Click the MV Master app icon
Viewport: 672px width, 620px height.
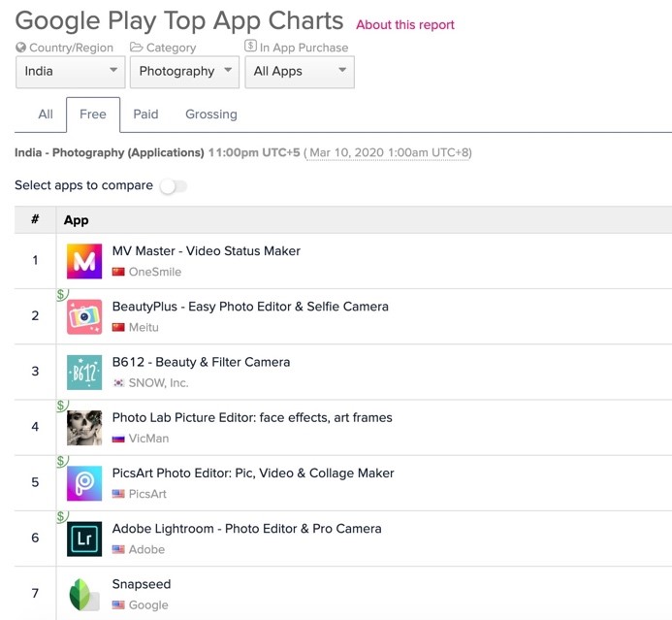[x=84, y=261]
